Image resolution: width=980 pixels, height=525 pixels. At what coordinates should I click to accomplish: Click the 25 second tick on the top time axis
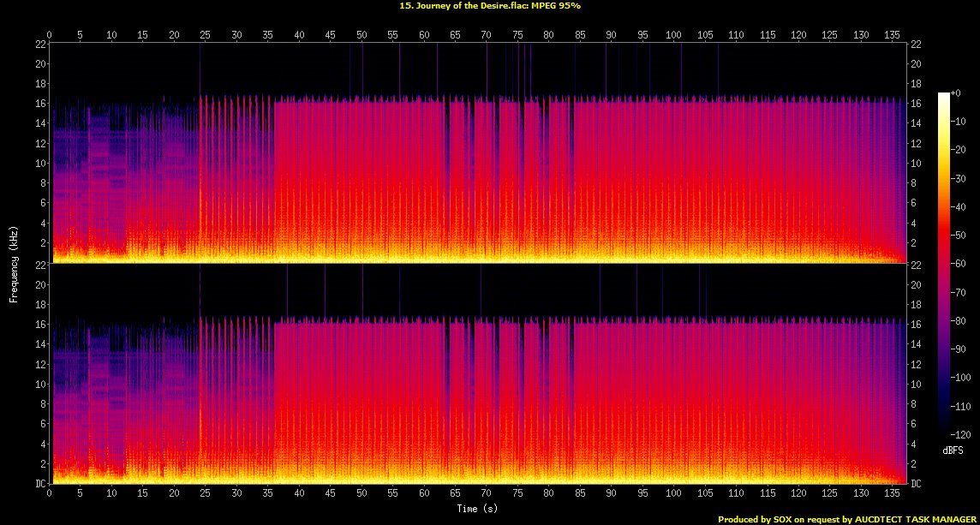(206, 35)
